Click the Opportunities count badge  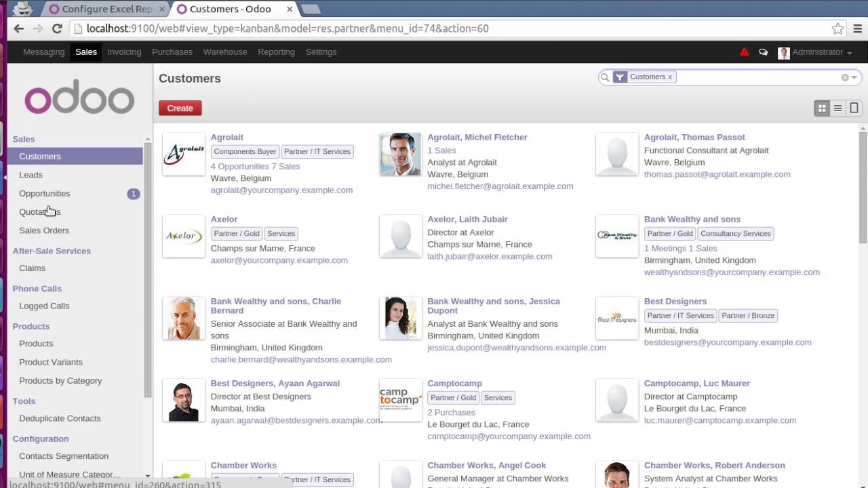[x=134, y=194]
